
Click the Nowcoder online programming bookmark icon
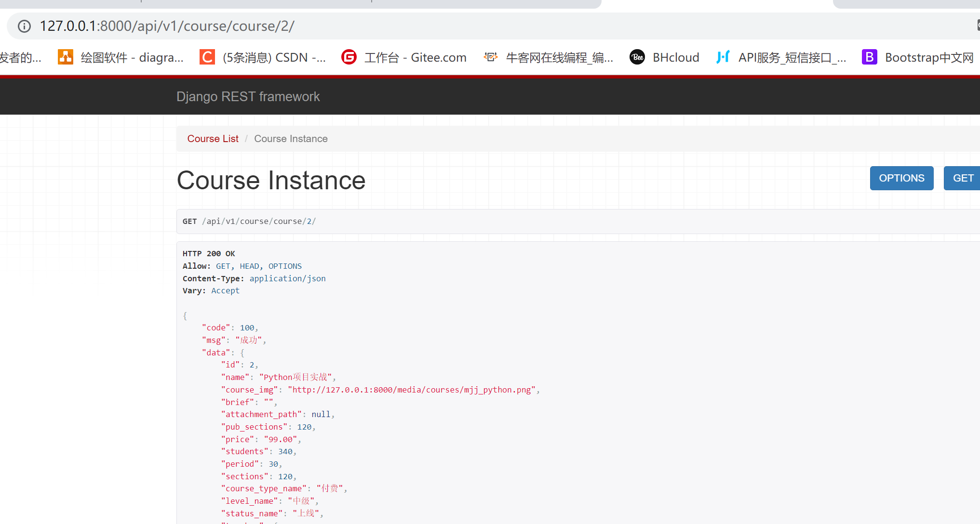tap(491, 57)
